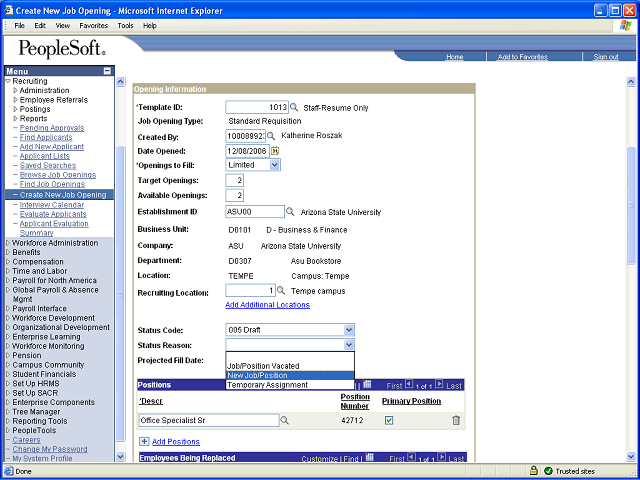The image size is (640, 480).
Task: Choose Temporary Assignment option
Action: click(290, 385)
